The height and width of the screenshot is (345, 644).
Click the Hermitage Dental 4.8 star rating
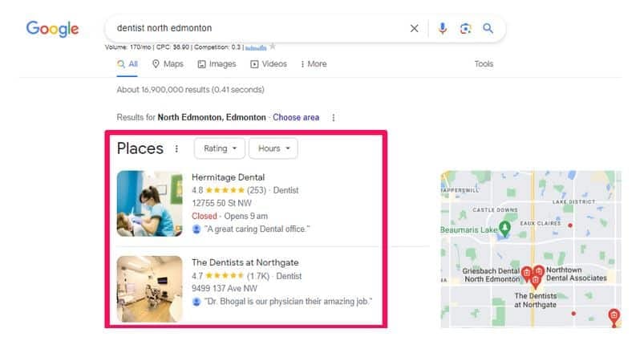point(224,190)
